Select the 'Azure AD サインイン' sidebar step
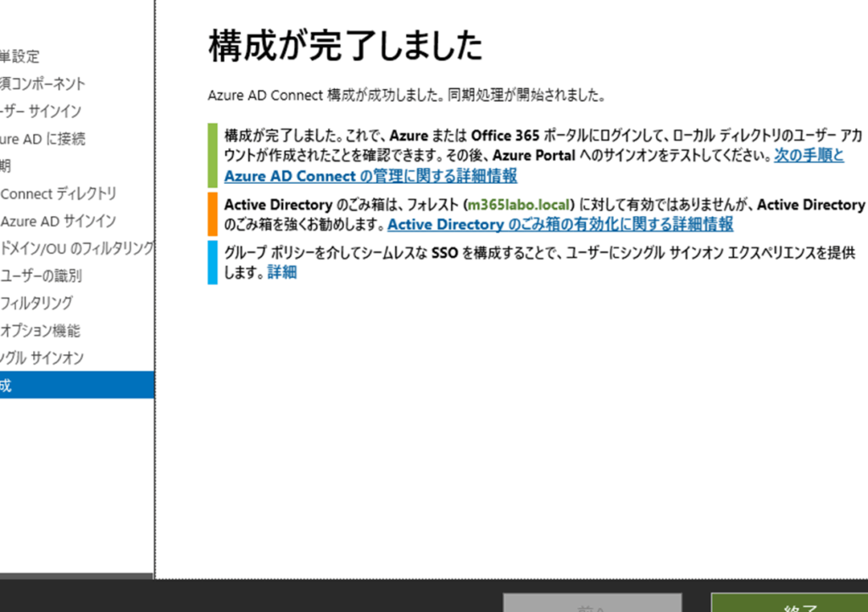Viewport: 868px width, 612px height. pos(58,220)
